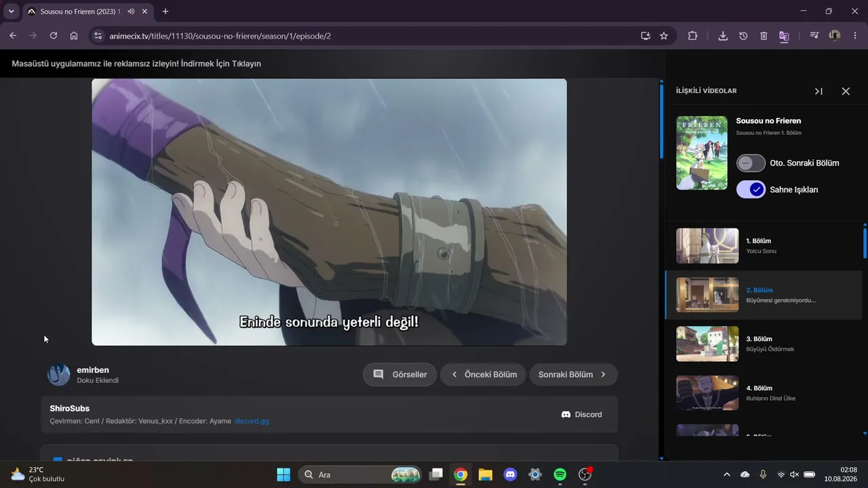Open the tab search dropdown

pyautogui.click(x=11, y=12)
